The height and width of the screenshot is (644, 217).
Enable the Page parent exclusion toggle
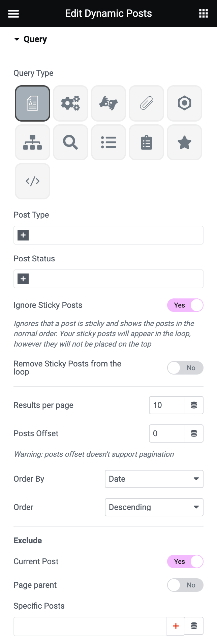185,585
